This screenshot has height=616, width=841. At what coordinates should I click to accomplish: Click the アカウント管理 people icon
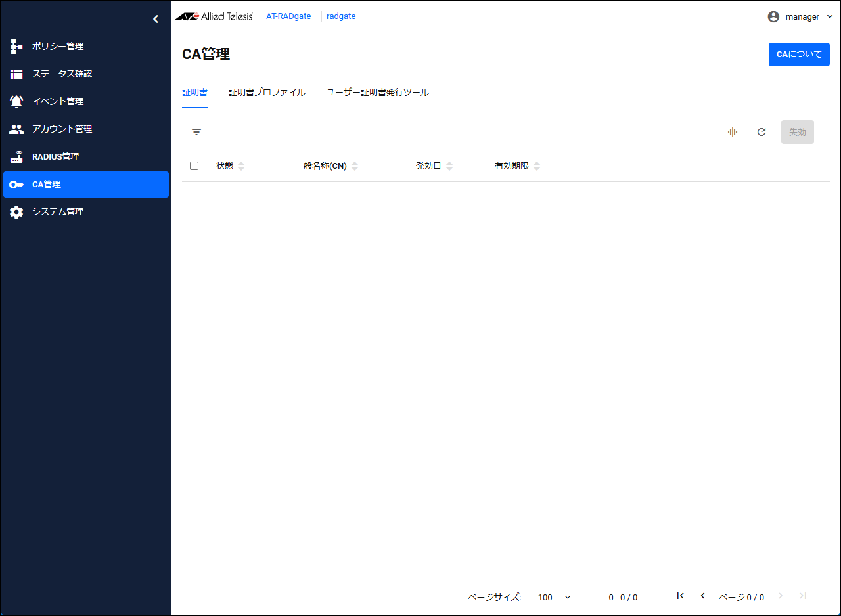(x=16, y=129)
